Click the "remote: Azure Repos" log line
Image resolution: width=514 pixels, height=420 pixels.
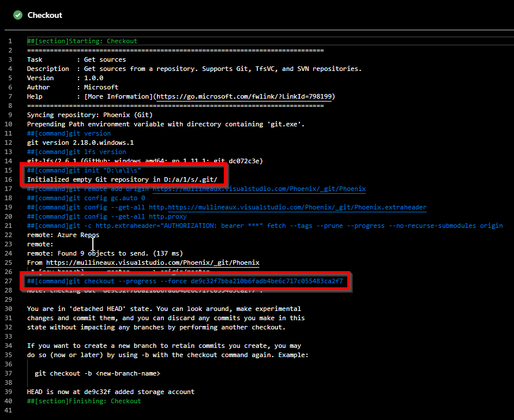click(63, 235)
